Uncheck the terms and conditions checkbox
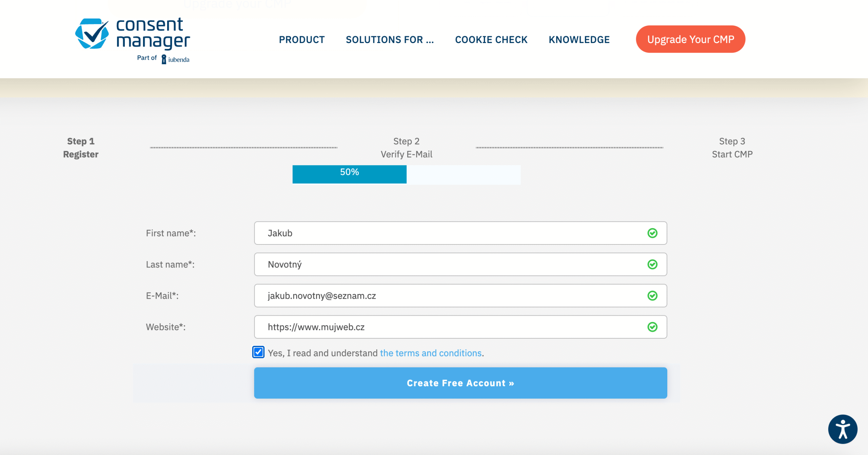The image size is (868, 455). point(258,352)
